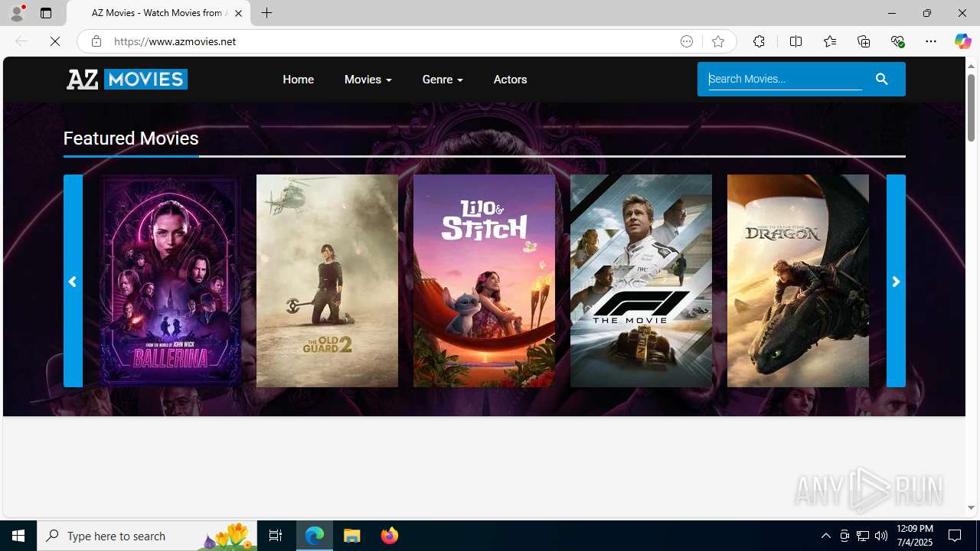Show hidden system tray icons

[x=825, y=536]
